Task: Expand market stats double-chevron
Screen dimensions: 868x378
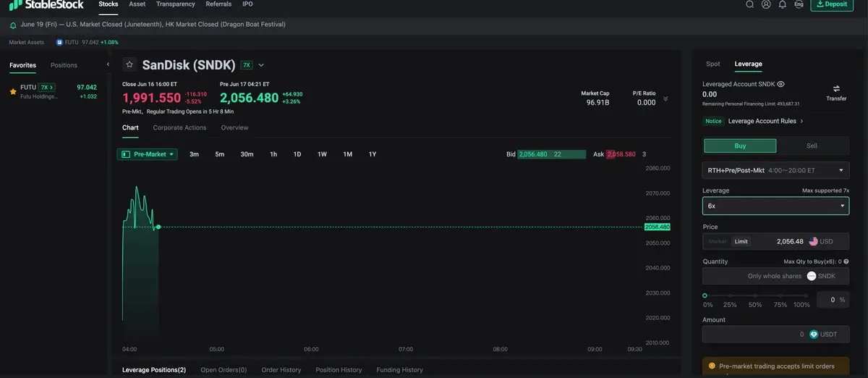Action: [665, 98]
